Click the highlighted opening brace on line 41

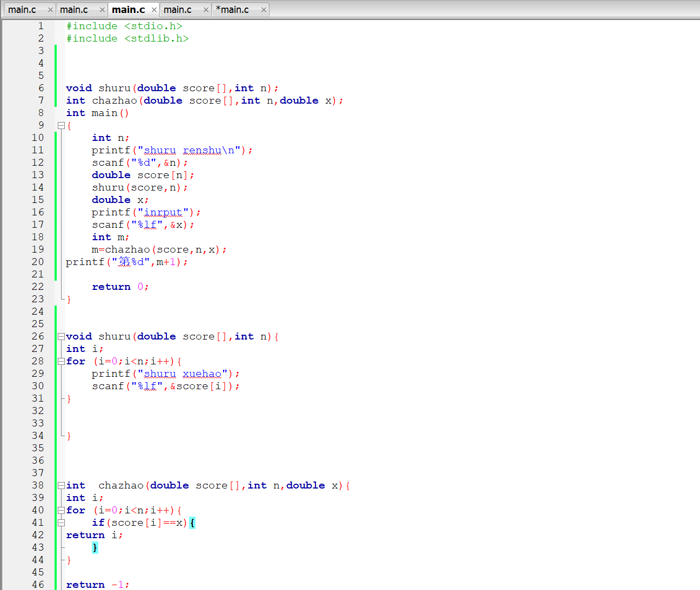pyautogui.click(x=192, y=523)
